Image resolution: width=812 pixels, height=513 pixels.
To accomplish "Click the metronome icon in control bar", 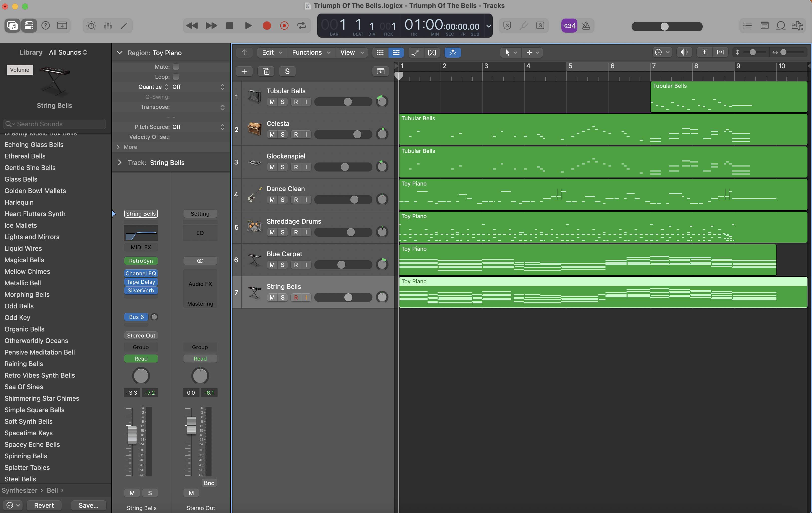I will point(586,26).
